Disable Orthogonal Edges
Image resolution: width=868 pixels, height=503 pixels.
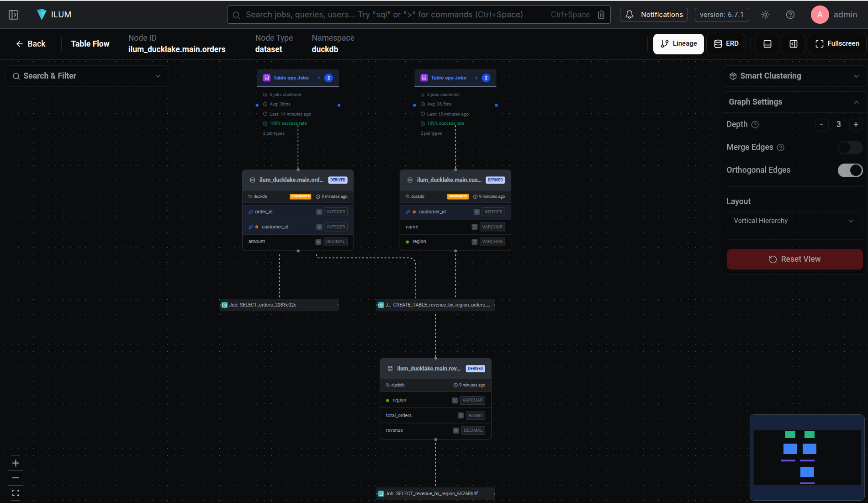(850, 170)
